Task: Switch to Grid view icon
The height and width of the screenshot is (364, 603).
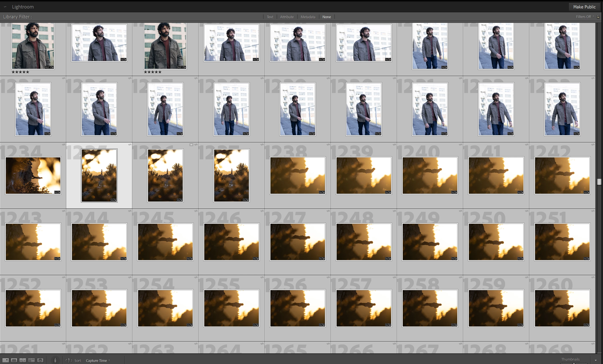Action: 5,360
